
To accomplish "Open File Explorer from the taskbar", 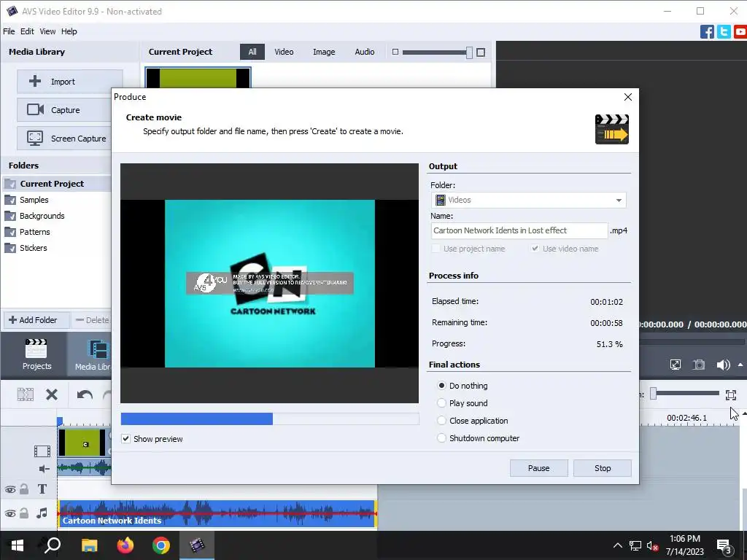I will (x=89, y=545).
